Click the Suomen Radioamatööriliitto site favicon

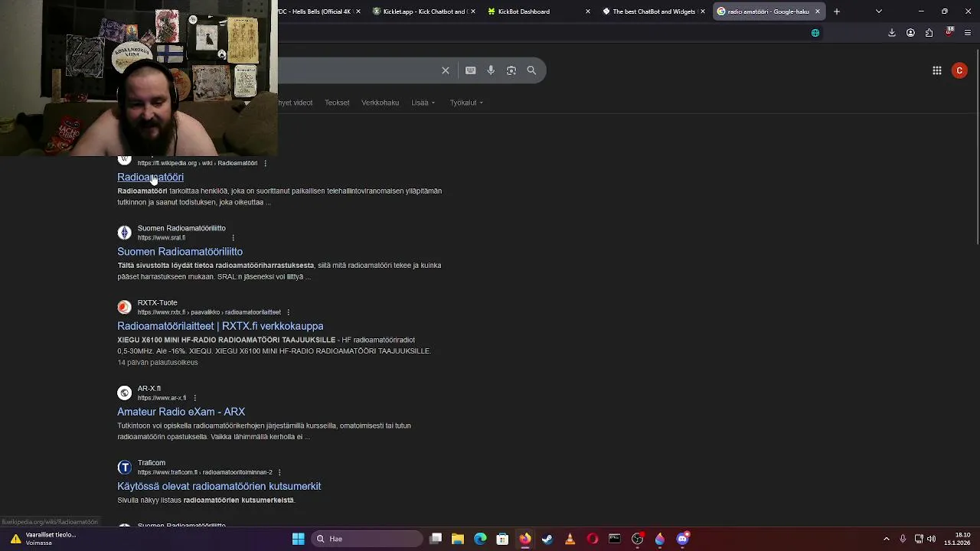[x=124, y=233]
